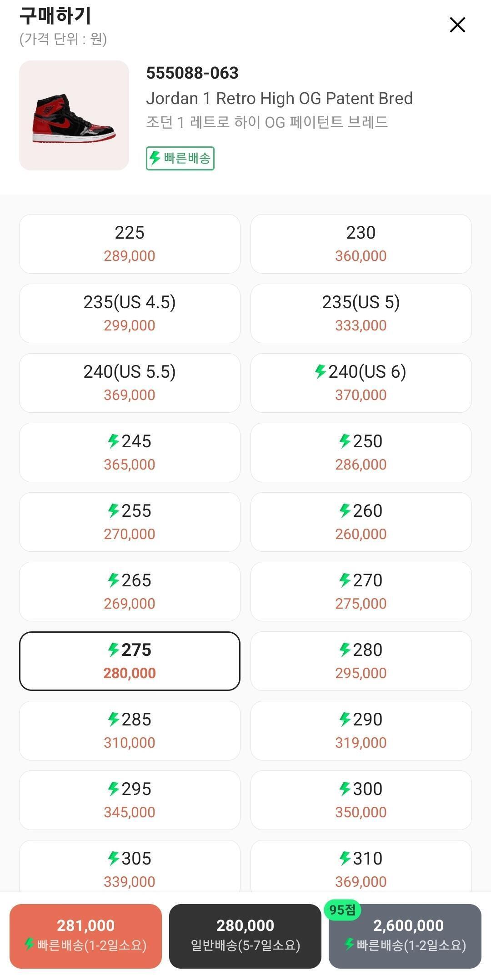Tap lightning icon on size 240(US 6)
Image resolution: width=491 pixels, height=980 pixels.
321,371
